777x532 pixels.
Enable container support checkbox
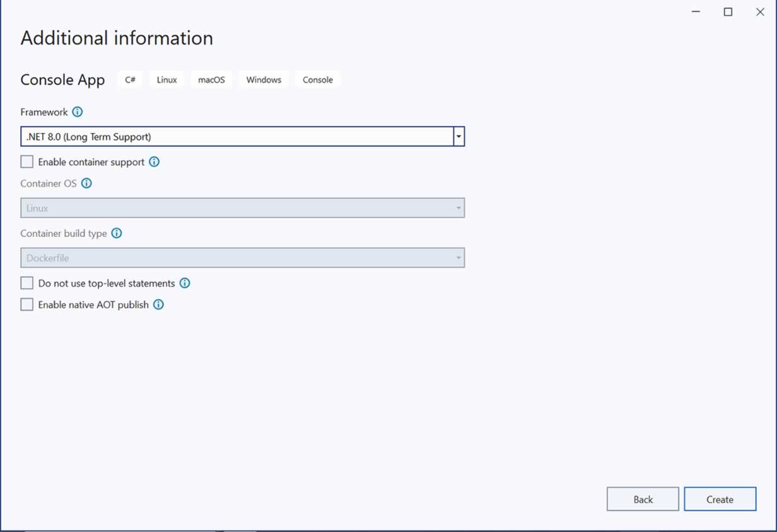coord(27,162)
